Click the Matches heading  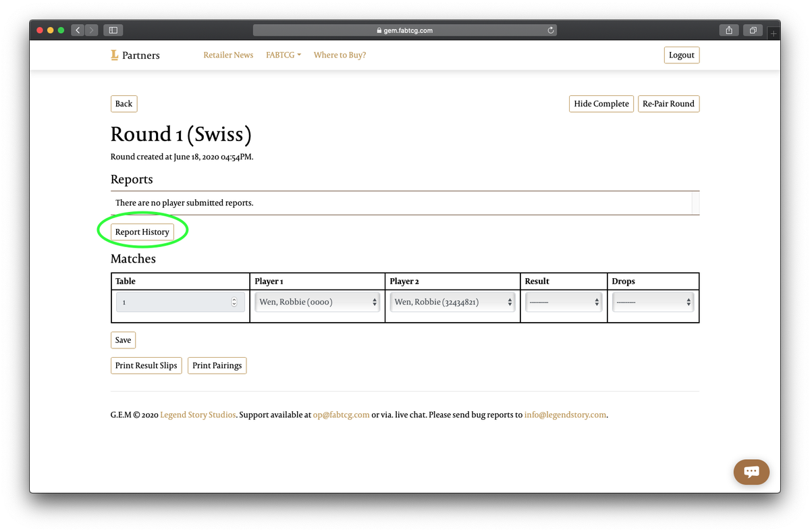tap(133, 259)
